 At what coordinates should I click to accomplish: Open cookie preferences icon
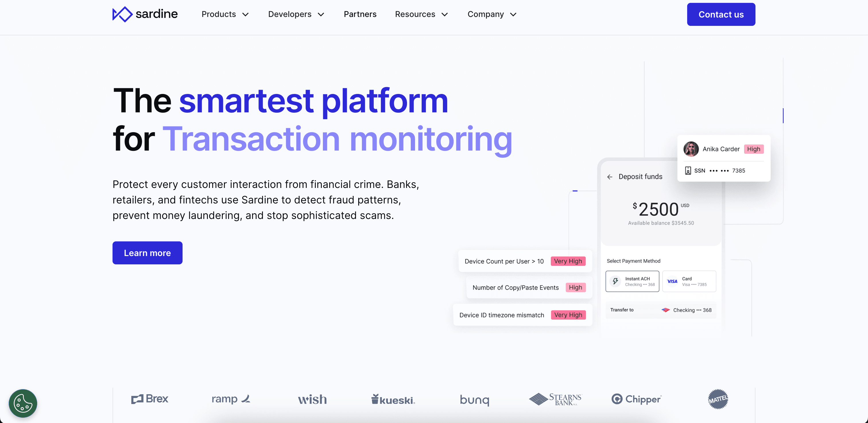(x=23, y=403)
